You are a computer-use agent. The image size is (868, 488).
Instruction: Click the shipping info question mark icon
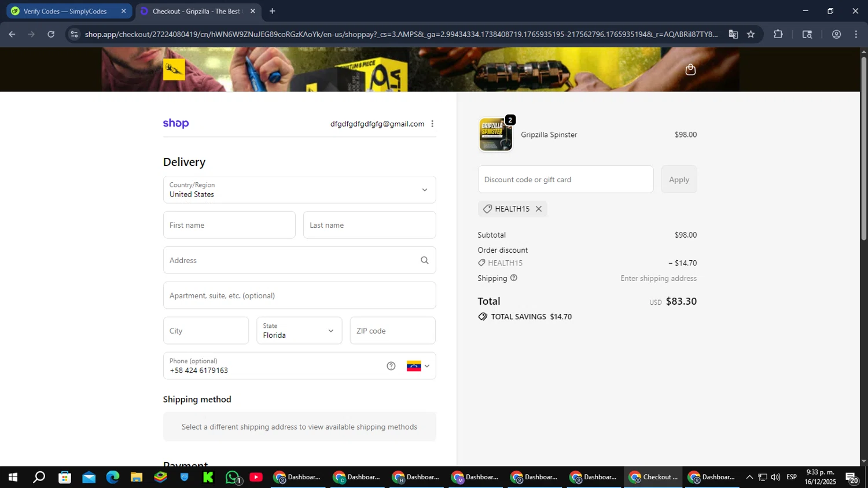coord(514,278)
